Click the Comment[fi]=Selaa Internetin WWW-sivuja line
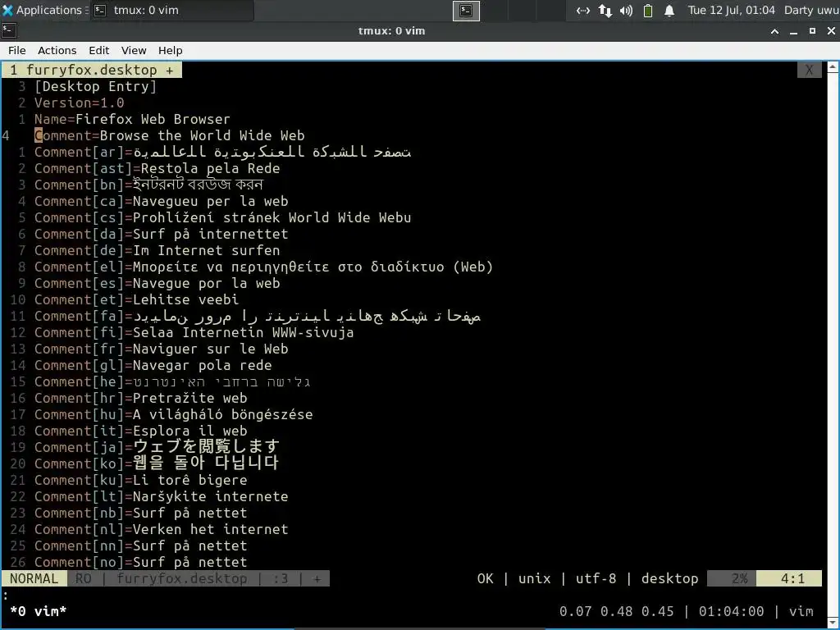840x630 pixels. pyautogui.click(x=194, y=333)
